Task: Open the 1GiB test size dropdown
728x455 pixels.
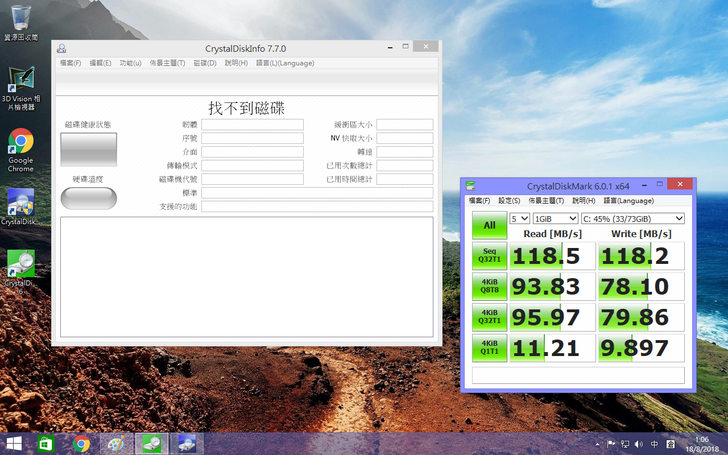Action: pos(556,218)
